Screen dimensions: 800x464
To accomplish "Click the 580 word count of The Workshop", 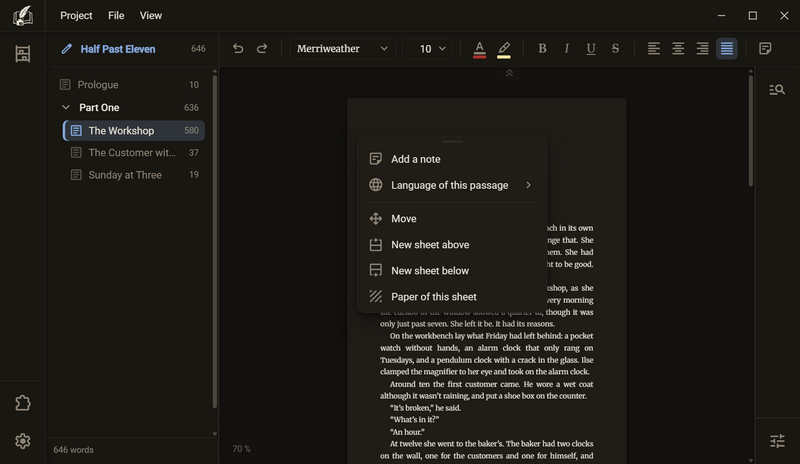I will coord(191,131).
